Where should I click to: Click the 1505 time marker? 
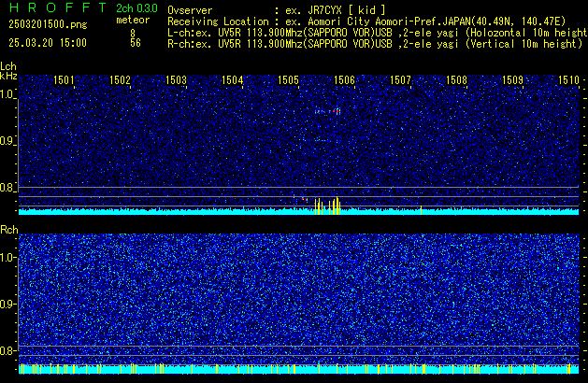(288, 80)
